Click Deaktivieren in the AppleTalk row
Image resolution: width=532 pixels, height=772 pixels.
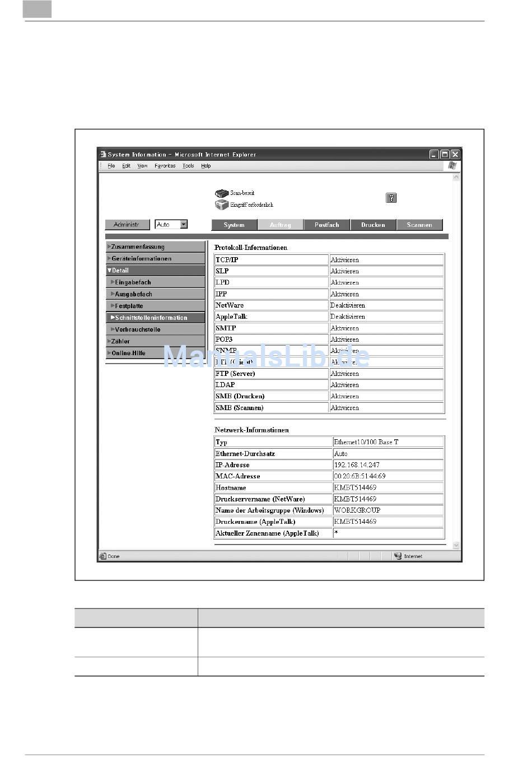point(348,317)
